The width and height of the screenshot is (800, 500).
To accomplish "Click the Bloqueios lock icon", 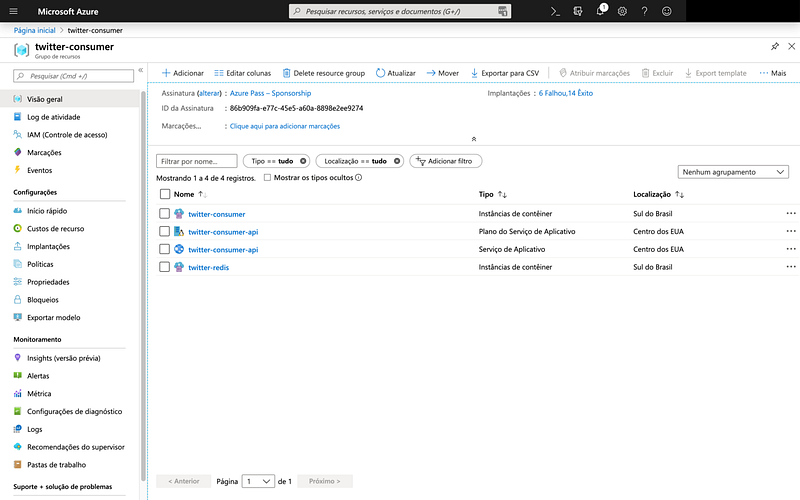I will tap(17, 299).
